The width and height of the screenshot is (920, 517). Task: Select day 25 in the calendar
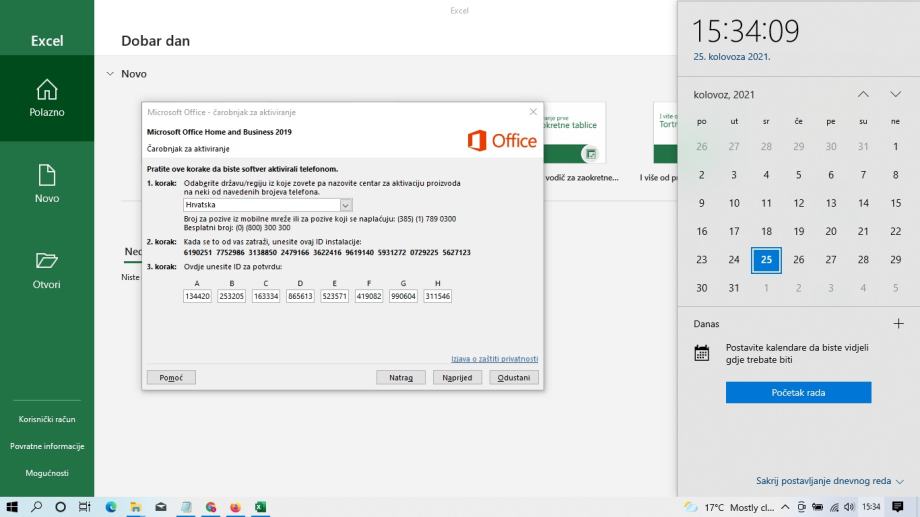click(766, 259)
